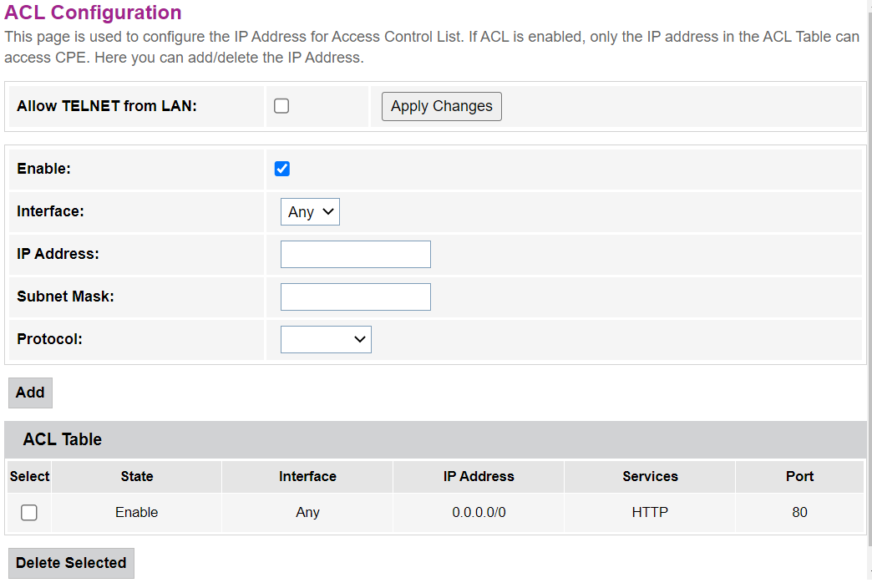Click the Delete Selected button

click(71, 563)
